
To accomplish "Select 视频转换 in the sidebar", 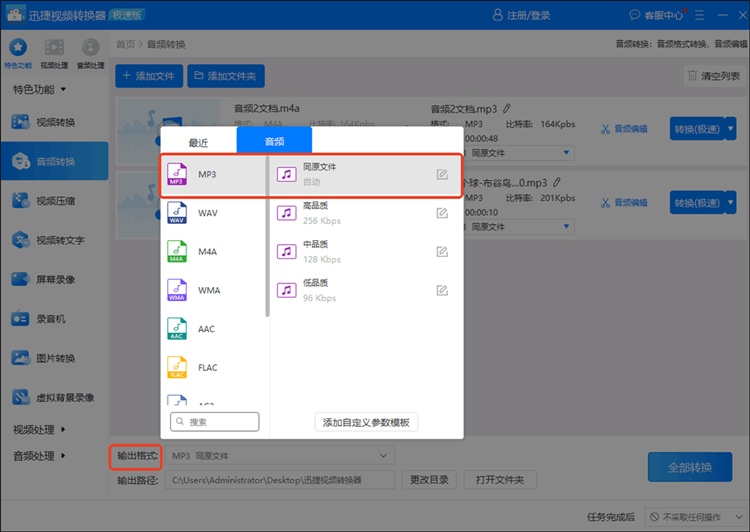I will coord(55,122).
